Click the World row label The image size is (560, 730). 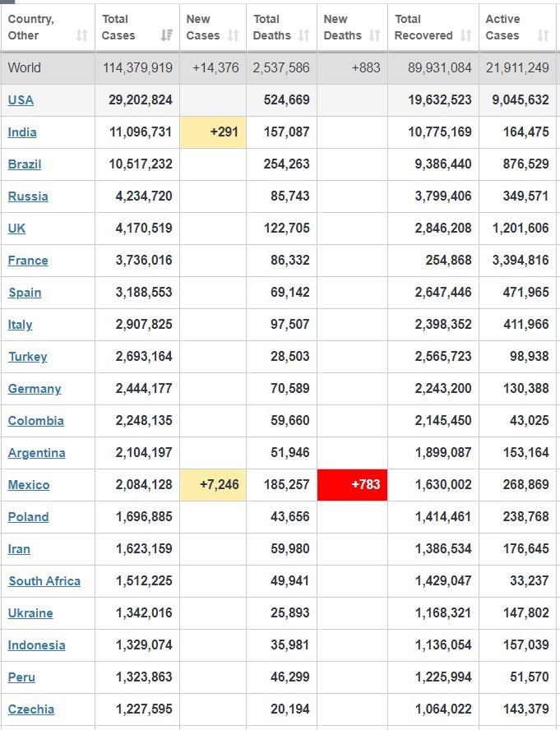tap(25, 67)
